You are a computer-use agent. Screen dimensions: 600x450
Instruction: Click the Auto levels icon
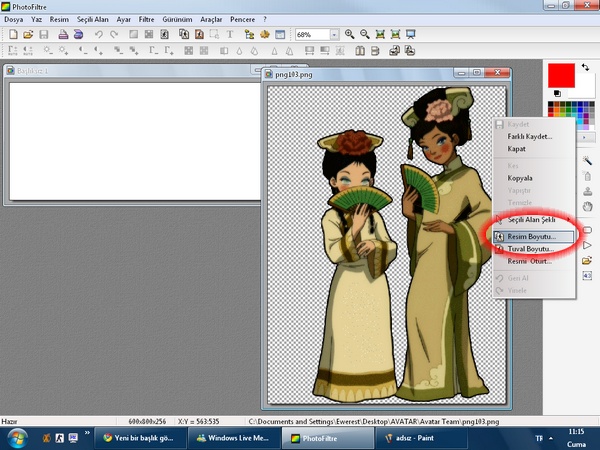(13, 51)
